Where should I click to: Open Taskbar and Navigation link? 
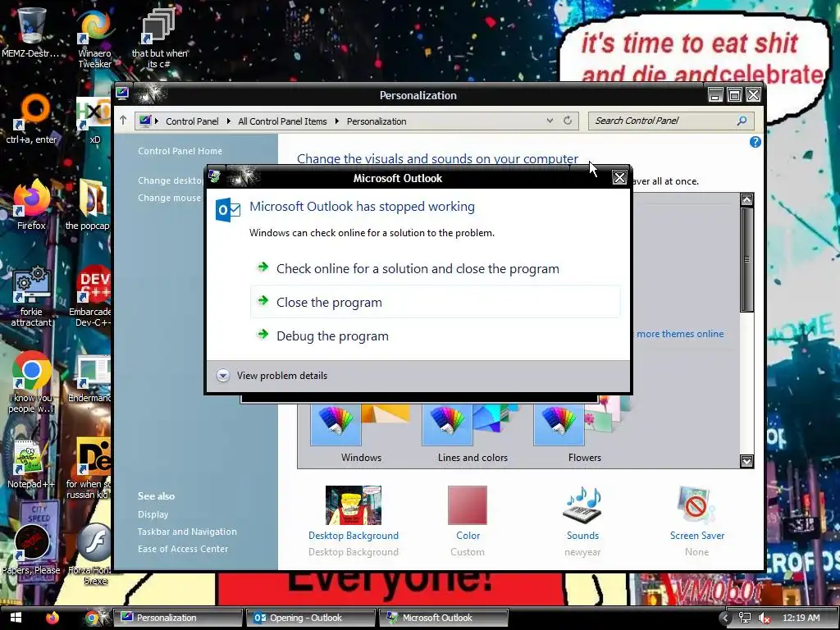(x=187, y=532)
